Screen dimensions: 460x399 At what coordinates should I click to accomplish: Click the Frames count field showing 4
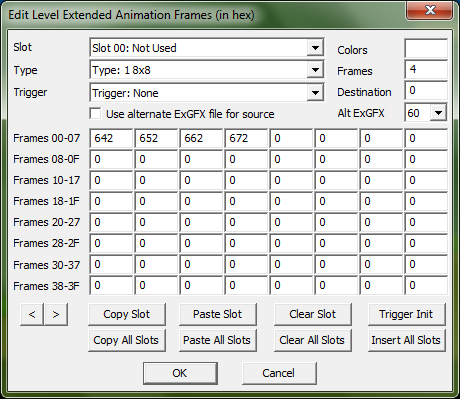[426, 69]
